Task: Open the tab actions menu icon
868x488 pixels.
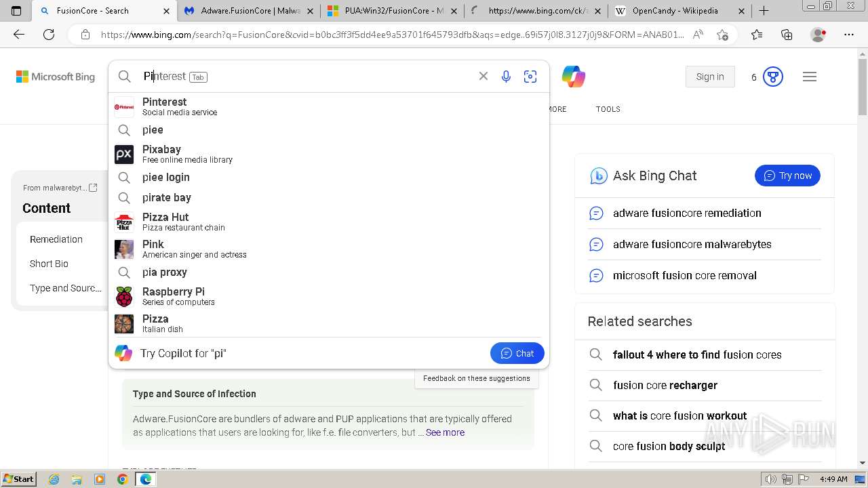Action: 16,11
